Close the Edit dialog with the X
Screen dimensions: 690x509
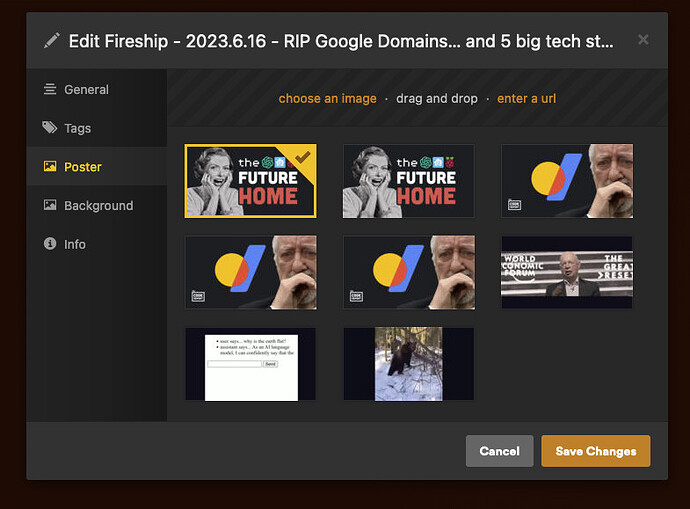coord(643,40)
